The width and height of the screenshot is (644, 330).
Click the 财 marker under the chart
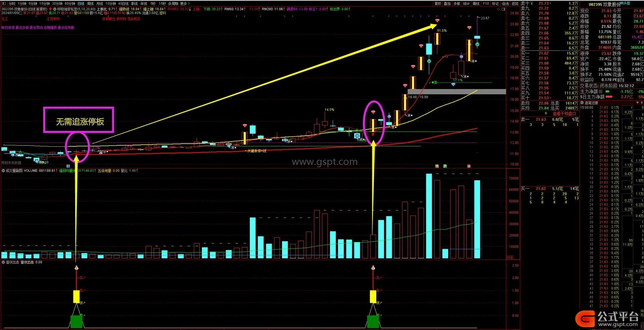68,166
